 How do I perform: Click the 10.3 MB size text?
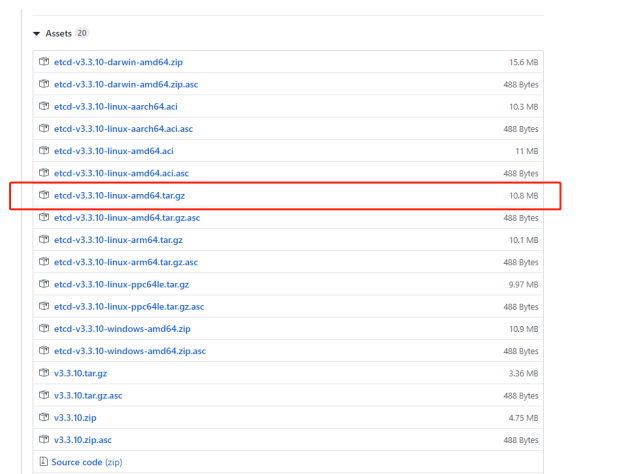[523, 107]
